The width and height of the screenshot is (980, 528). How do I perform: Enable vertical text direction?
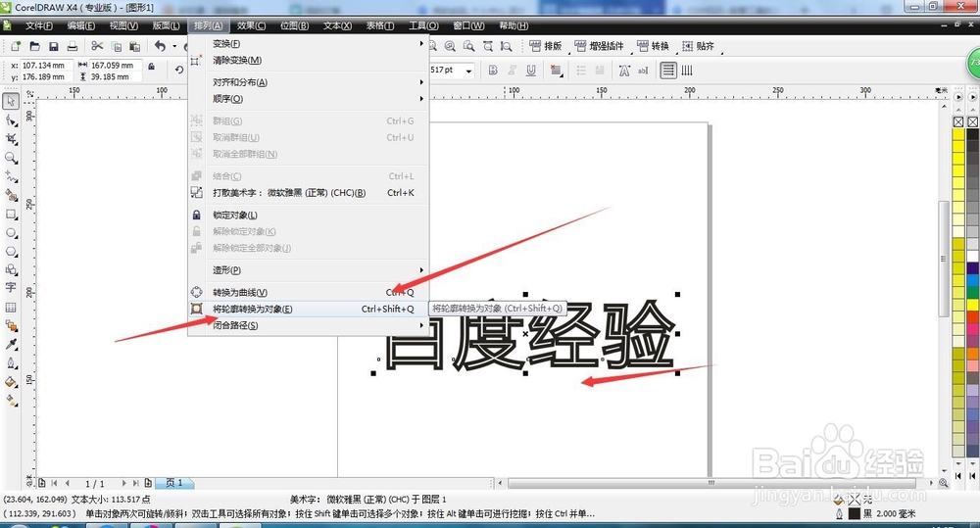(x=687, y=70)
